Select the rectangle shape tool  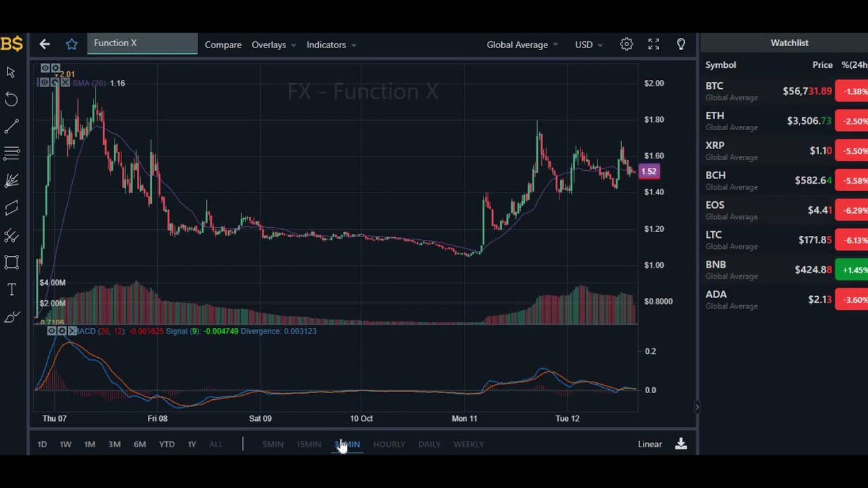(12, 263)
